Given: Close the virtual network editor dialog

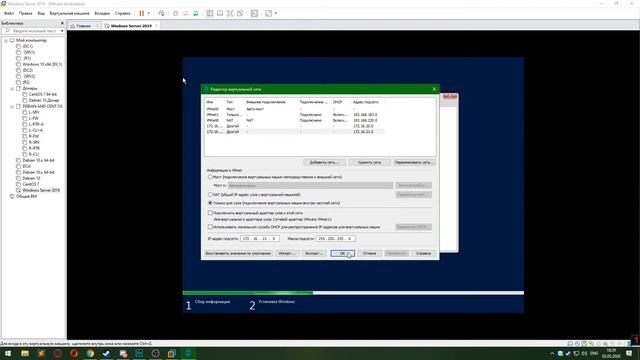Looking at the screenshot, I should pos(434,89).
